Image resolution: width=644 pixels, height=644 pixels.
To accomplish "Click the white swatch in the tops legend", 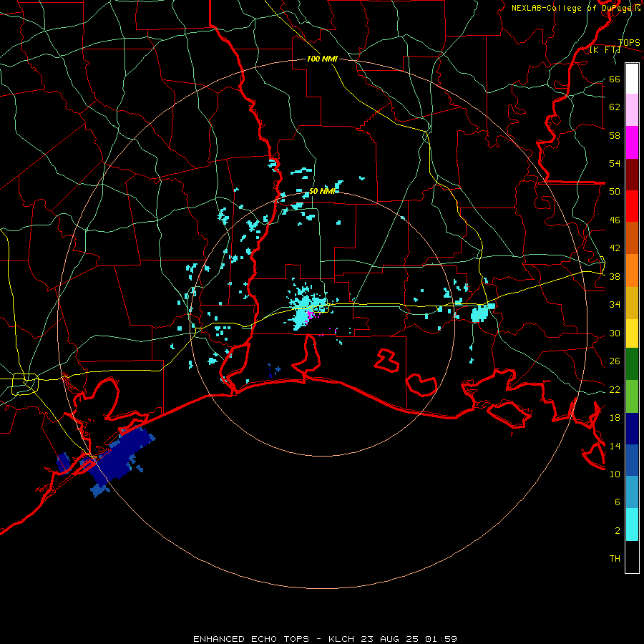I will point(632,79).
